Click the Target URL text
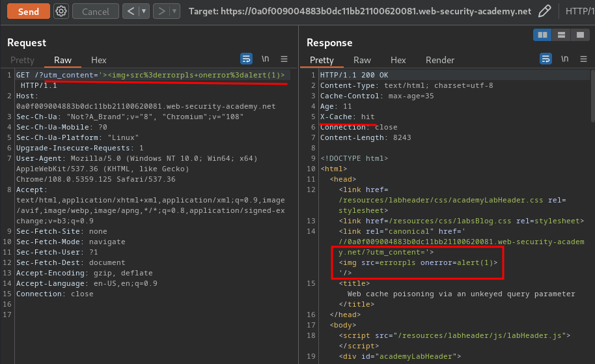Image resolution: width=595 pixels, height=364 pixels. pos(360,11)
